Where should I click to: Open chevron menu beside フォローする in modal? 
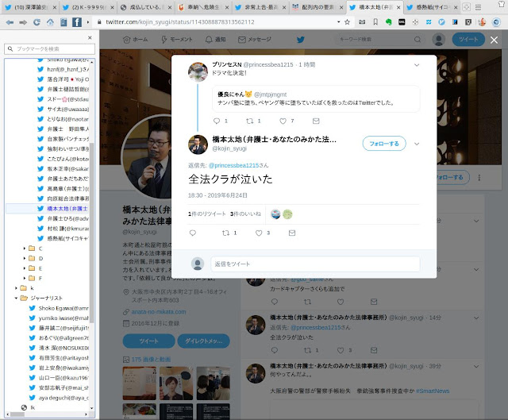[417, 144]
